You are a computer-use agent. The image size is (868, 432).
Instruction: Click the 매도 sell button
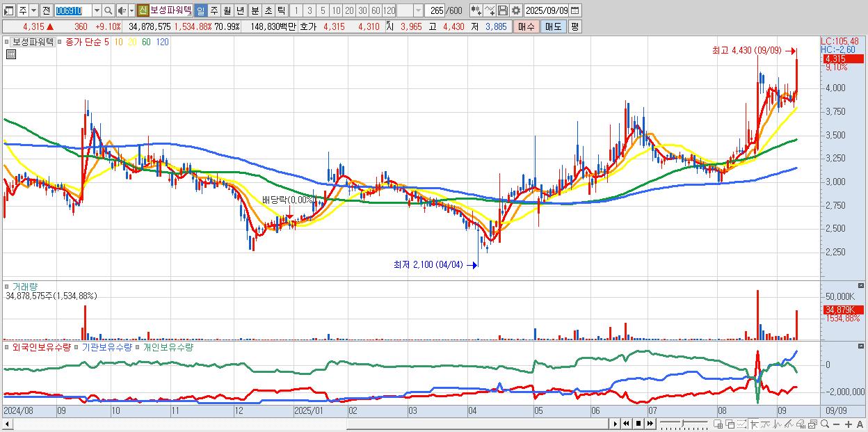553,26
